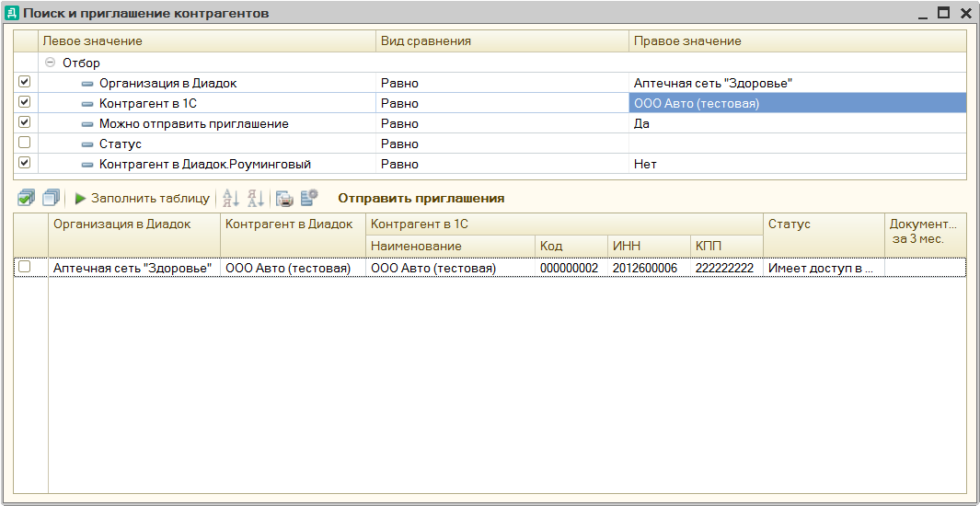Click КПП cell 222222222

(x=727, y=268)
